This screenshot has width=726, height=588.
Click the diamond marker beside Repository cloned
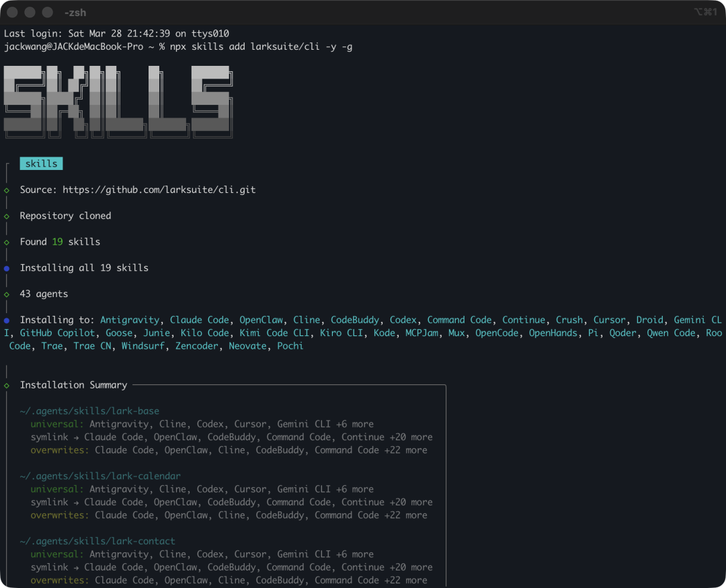click(7, 216)
